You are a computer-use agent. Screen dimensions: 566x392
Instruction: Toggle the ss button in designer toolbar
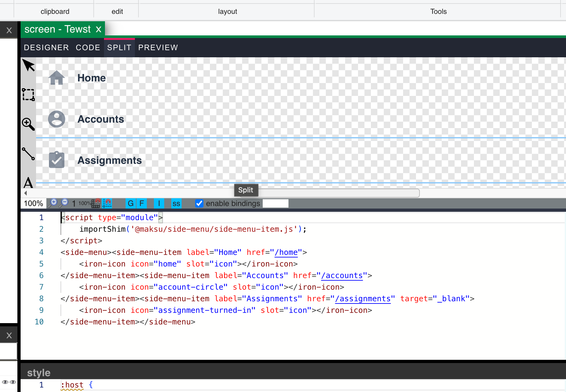pos(176,203)
